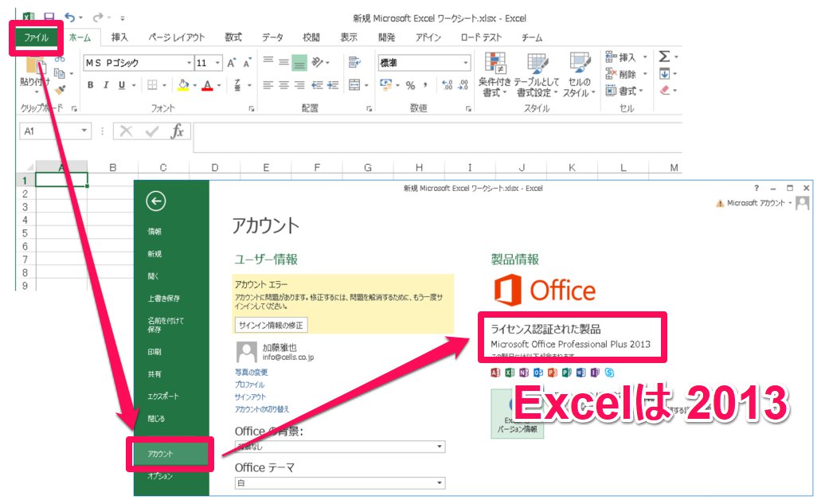Apply Underline with the U icon
This screenshot has width=821, height=504.
point(122,84)
